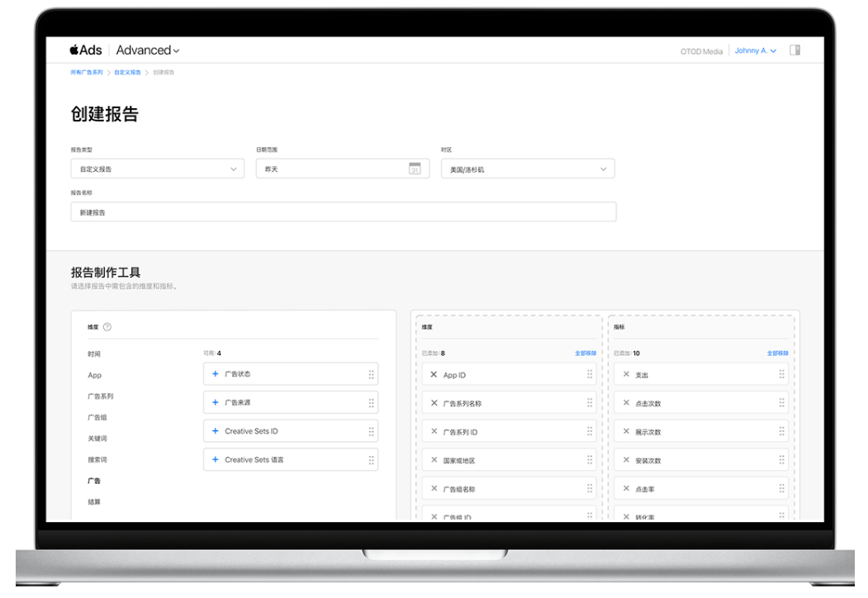This screenshot has height=598, width=868.
Task: Select the 广告组 dimension category
Action: pyautogui.click(x=97, y=417)
